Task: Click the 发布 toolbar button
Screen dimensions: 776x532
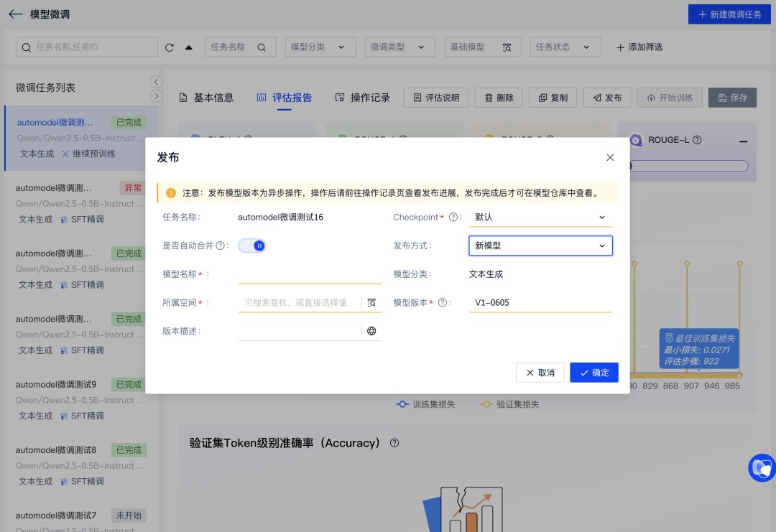Action: pyautogui.click(x=607, y=98)
